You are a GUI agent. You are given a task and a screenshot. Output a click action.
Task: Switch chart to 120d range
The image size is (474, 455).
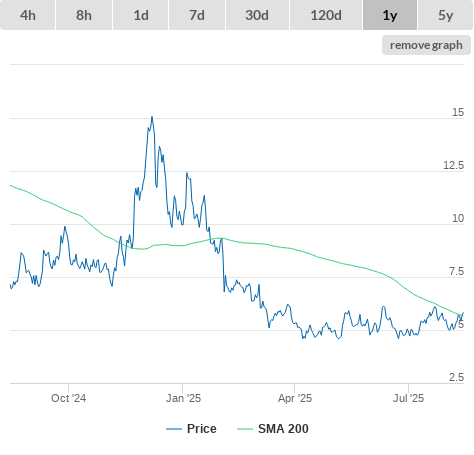click(x=326, y=15)
